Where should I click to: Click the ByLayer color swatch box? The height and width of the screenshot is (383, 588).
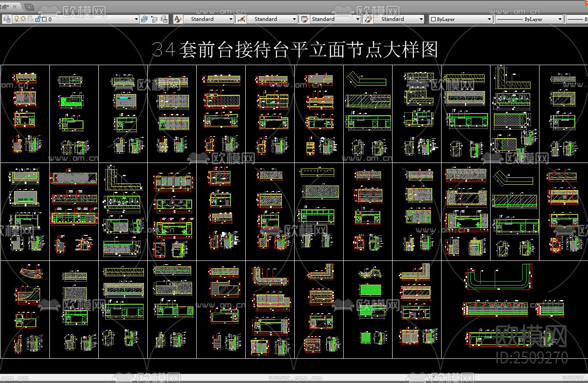point(433,19)
